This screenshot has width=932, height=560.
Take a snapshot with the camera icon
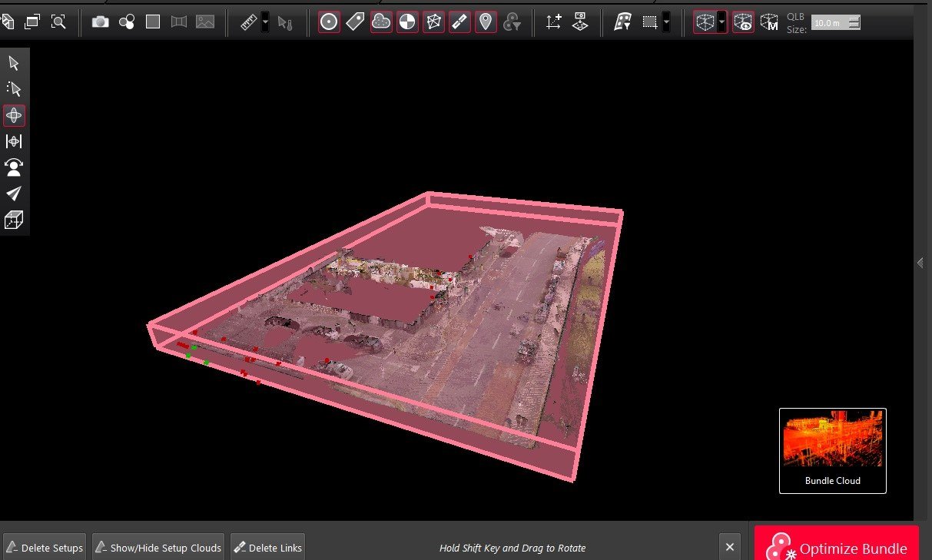pyautogui.click(x=101, y=22)
